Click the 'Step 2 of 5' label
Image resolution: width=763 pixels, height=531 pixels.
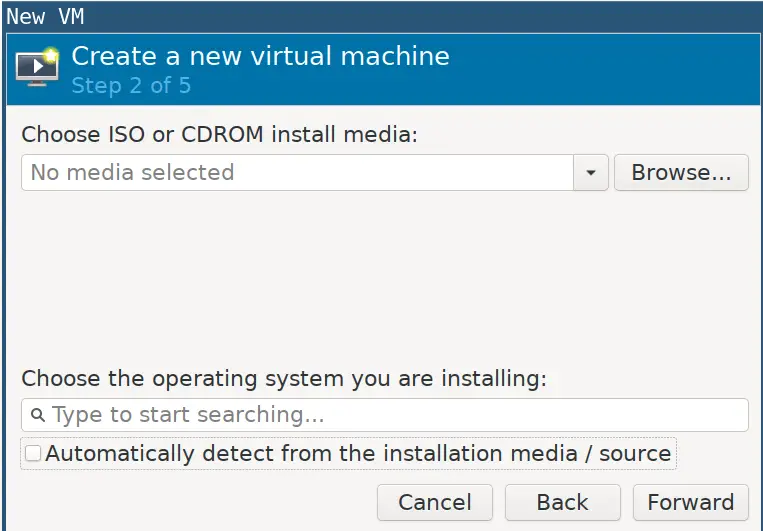[131, 86]
